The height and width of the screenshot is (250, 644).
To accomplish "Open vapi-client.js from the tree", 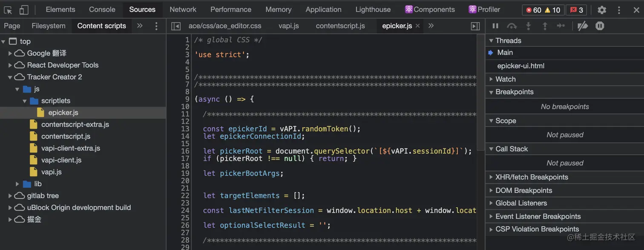I will (x=61, y=160).
